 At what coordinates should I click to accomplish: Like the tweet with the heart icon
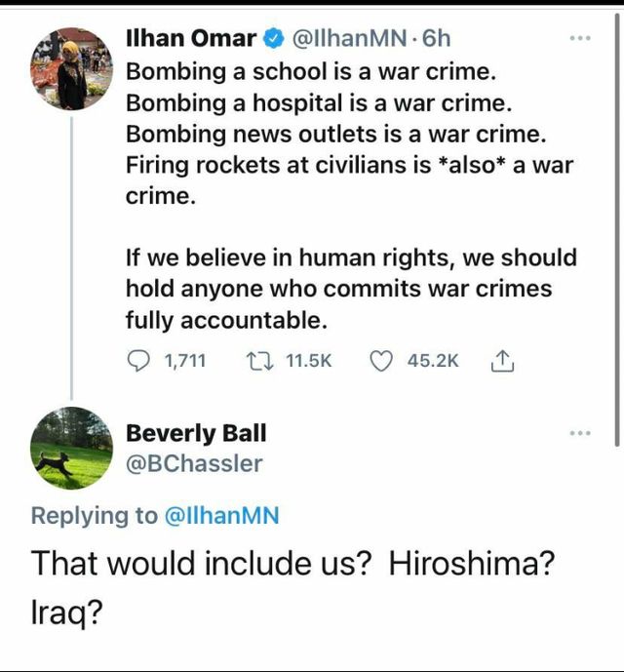click(x=381, y=361)
